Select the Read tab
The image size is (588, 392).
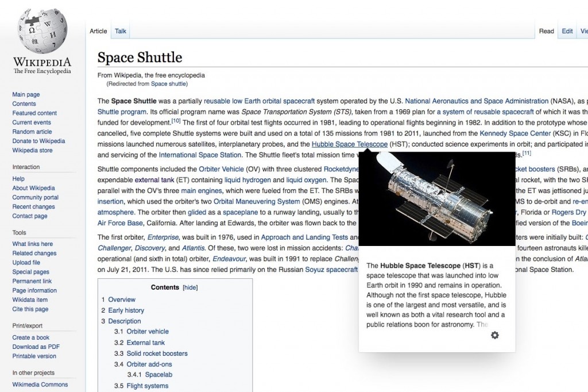(547, 31)
